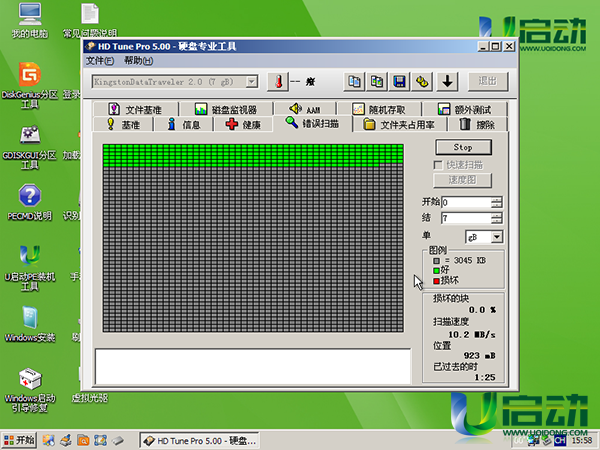Toggle the 快速扫描 quick scan checkbox
This screenshot has width=600, height=450.
click(438, 165)
